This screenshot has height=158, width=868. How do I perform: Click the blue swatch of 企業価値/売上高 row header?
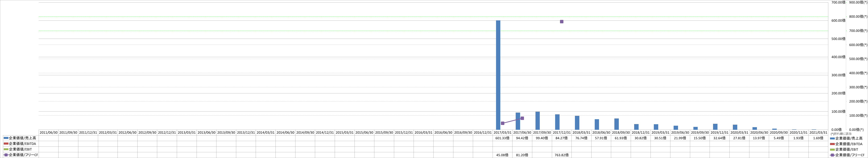click(x=6, y=138)
